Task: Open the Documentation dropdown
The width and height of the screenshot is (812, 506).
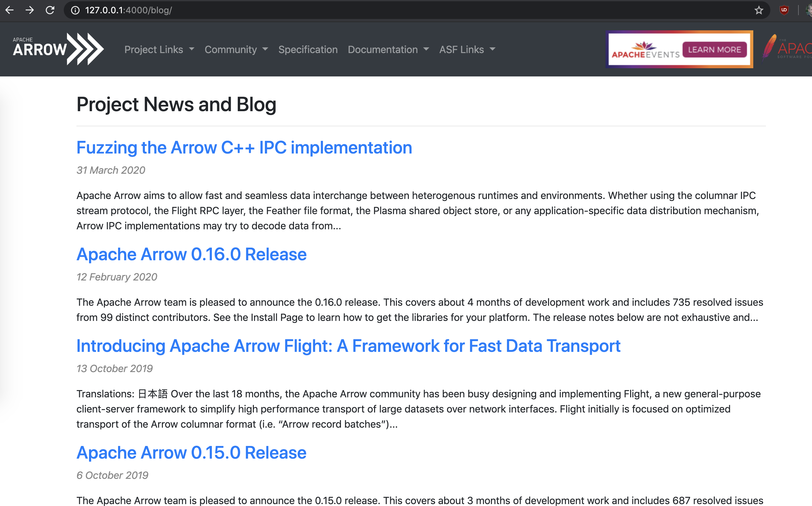Action: pos(388,50)
